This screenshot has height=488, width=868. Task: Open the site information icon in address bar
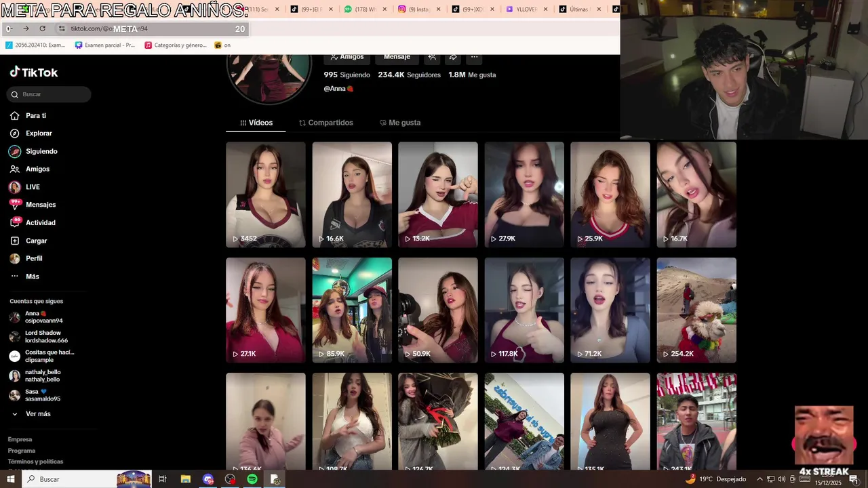pyautogui.click(x=62, y=28)
